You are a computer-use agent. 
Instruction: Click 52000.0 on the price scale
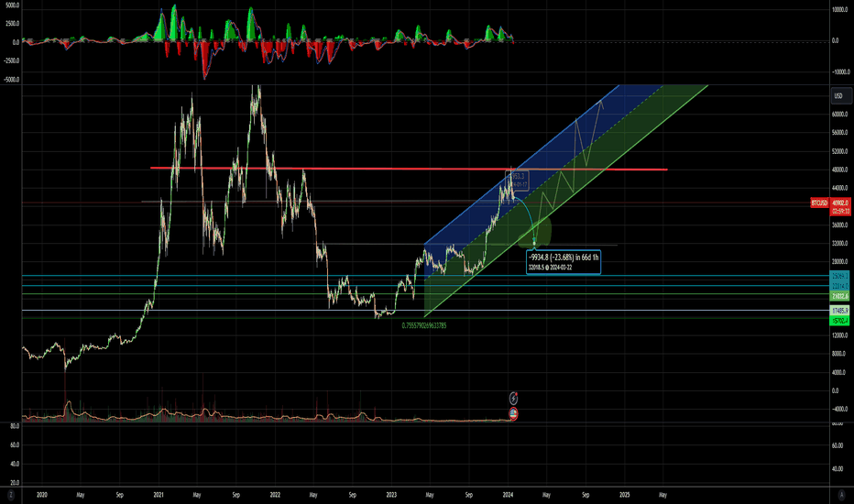pyautogui.click(x=839, y=151)
